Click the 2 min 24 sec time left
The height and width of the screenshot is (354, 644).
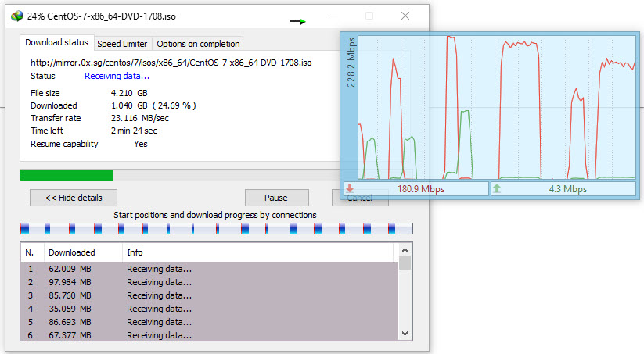click(x=134, y=131)
